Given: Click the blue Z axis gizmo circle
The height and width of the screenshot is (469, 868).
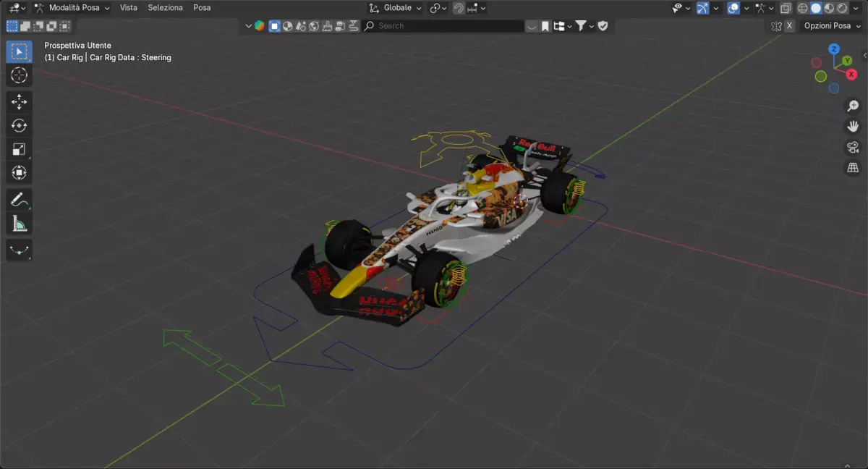Looking at the screenshot, I should 833,49.
